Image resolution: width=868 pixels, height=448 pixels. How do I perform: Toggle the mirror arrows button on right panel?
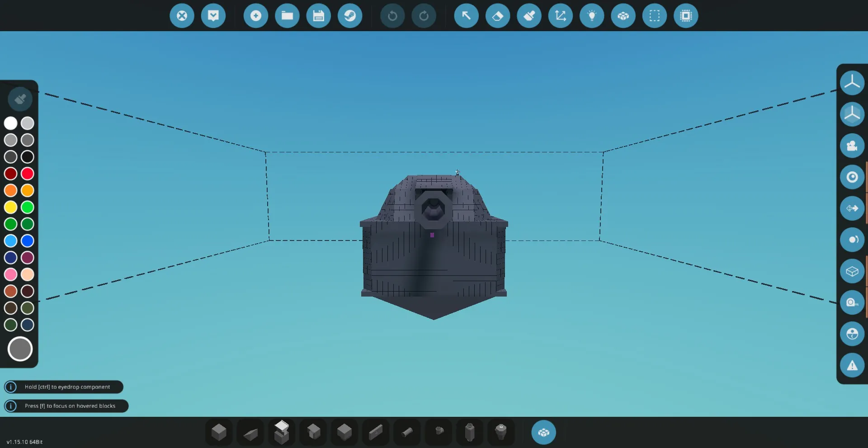pos(852,208)
